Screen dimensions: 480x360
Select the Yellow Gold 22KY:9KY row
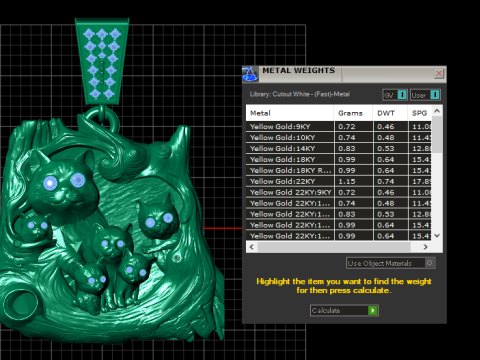point(339,192)
